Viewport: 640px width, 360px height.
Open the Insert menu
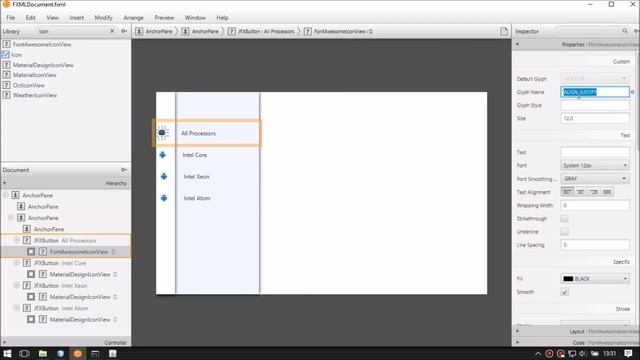[77, 18]
